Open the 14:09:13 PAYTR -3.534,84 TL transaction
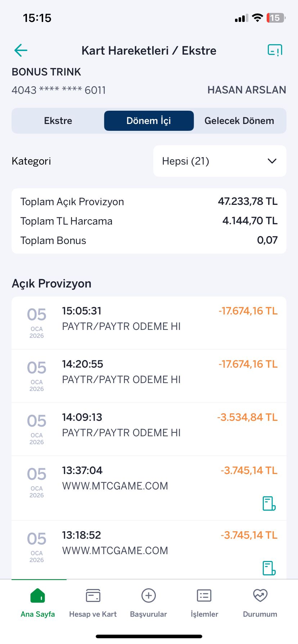Image resolution: width=298 pixels, height=644 pixels. 149,429
